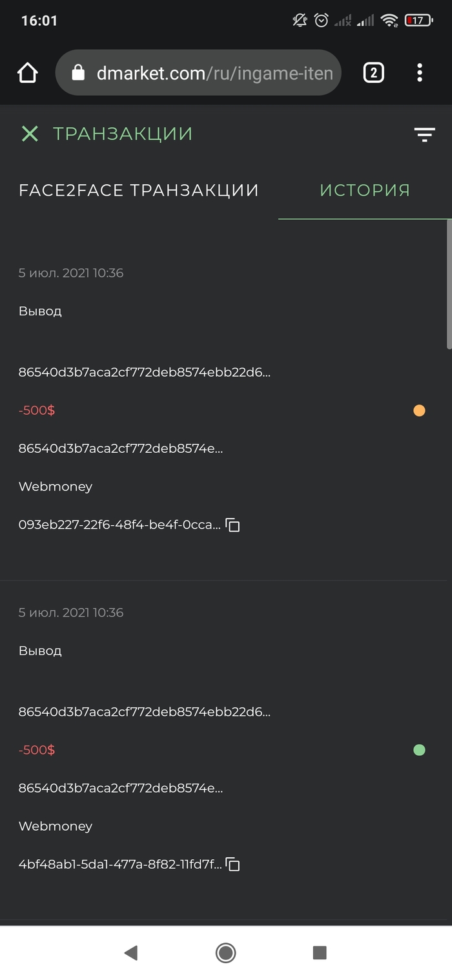The image size is (452, 980).
Task: Tap the dmarket.com address bar
Action: tap(213, 73)
